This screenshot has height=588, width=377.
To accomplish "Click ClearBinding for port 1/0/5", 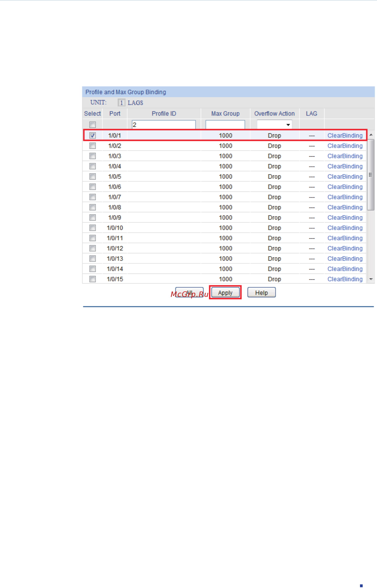I will click(345, 177).
